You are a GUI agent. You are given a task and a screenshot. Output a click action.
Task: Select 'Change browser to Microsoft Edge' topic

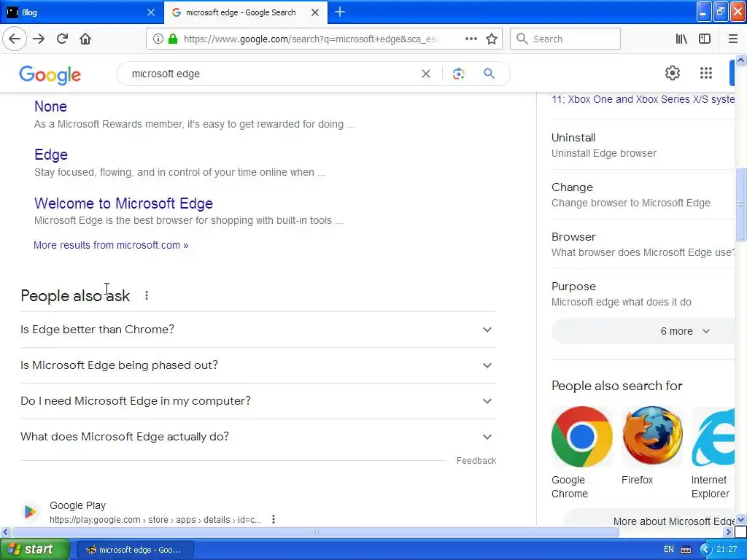[643, 195]
